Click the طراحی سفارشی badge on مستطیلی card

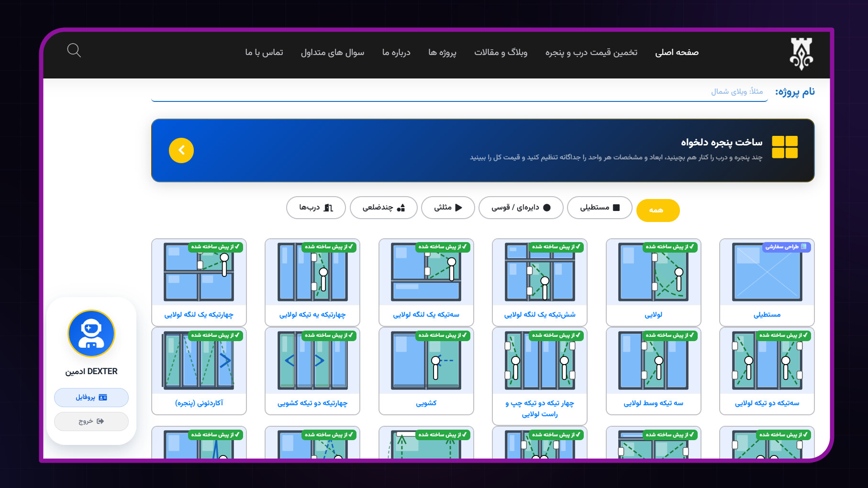(786, 247)
